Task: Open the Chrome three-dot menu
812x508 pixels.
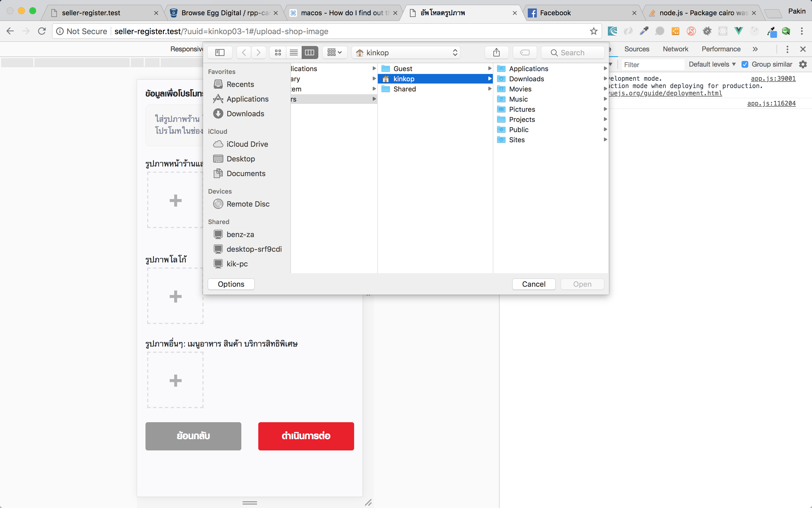Action: coord(802,31)
